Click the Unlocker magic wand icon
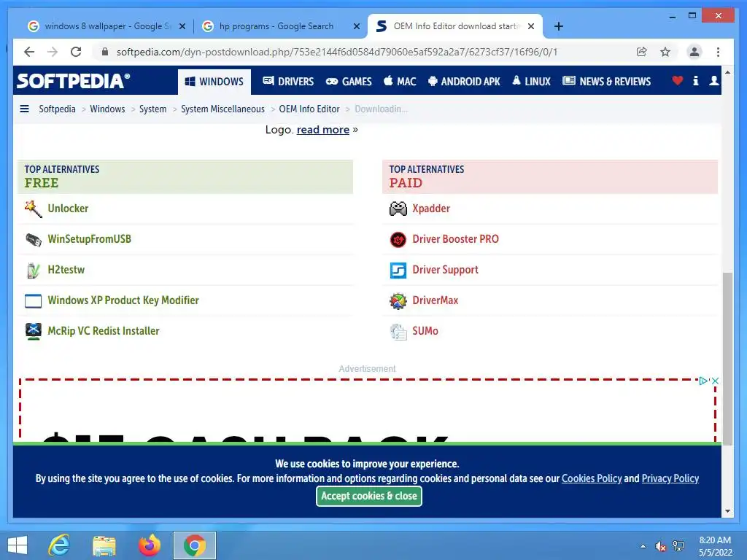 34,209
